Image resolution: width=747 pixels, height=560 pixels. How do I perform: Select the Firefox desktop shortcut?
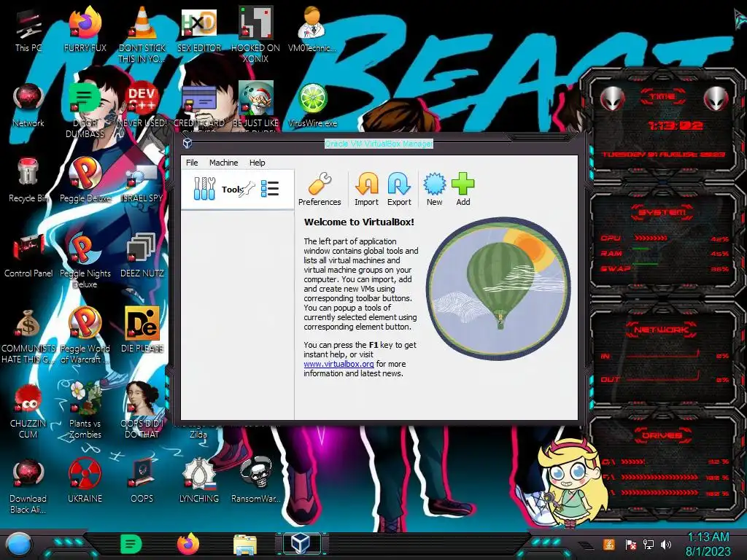85,29
